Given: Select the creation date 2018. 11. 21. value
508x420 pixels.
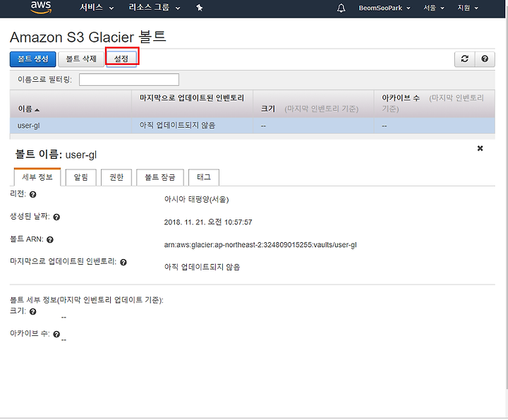Looking at the screenshot, I should pos(208,222).
